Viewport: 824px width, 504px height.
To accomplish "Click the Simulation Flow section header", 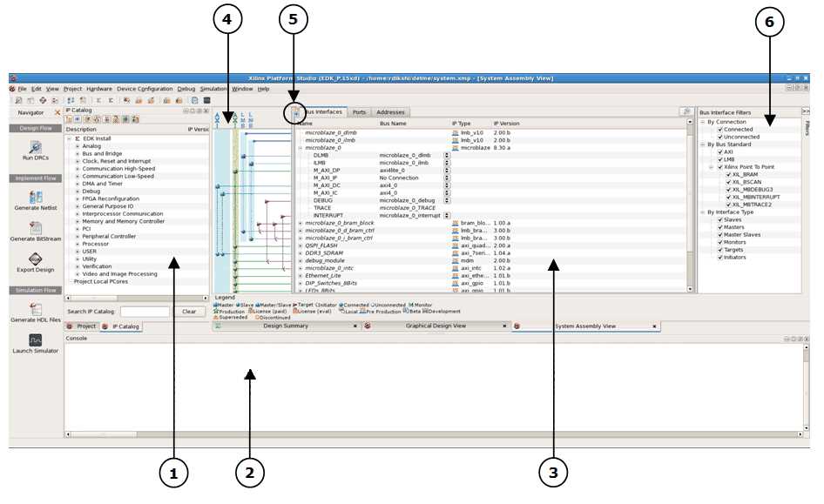I will click(x=35, y=291).
